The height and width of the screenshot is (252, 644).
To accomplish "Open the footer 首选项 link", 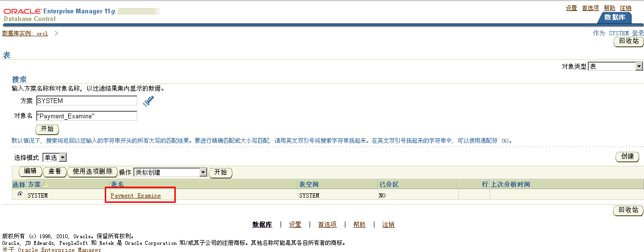I will (x=327, y=225).
